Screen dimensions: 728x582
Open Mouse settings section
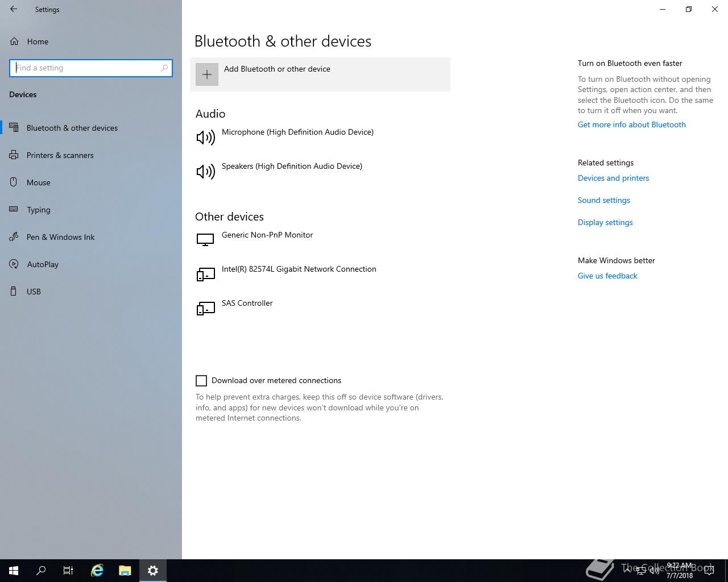[91, 182]
